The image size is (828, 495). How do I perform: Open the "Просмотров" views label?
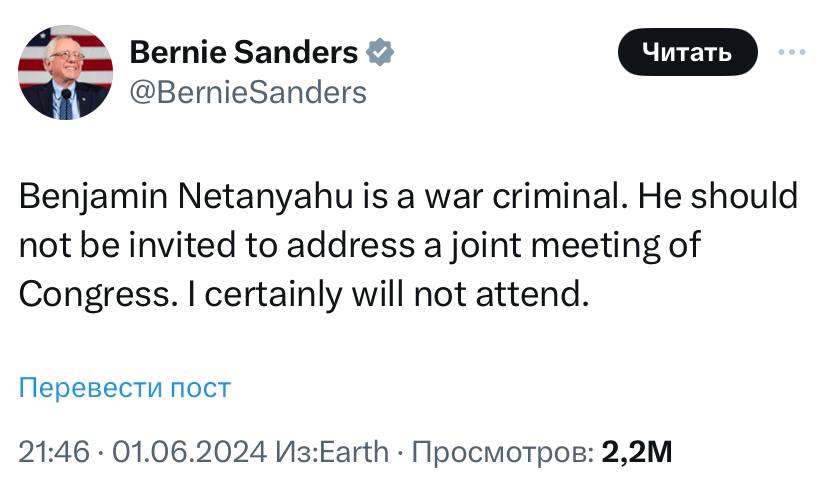500,452
